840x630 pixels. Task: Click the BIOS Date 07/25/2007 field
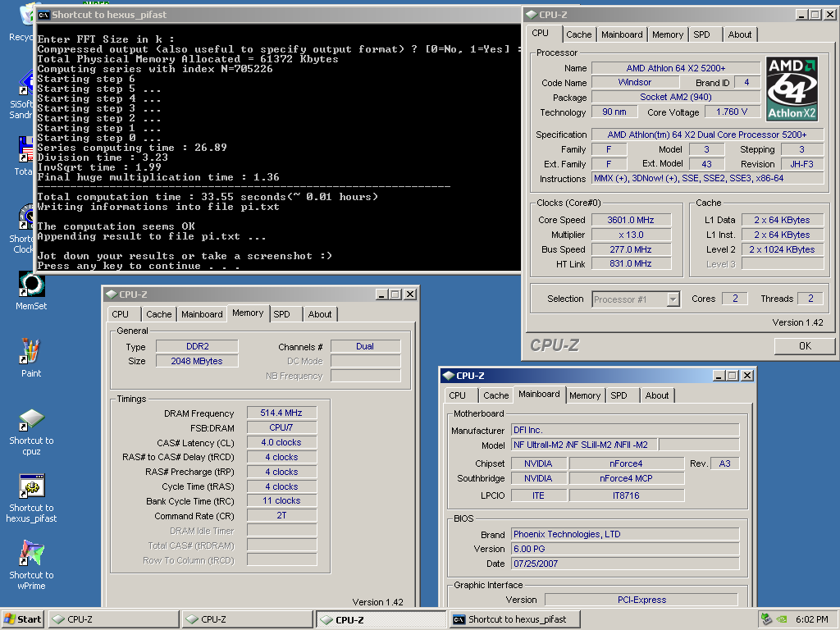[x=624, y=564]
